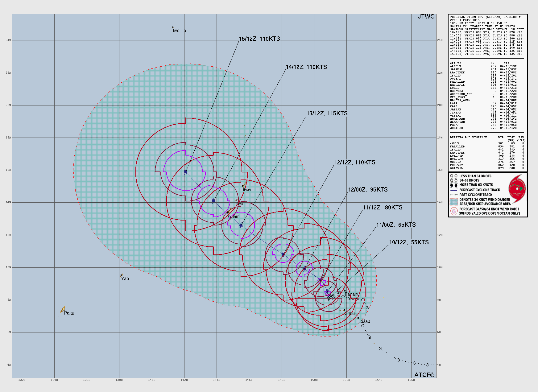Click the 'More than 63 knots' legend symbol
The height and width of the screenshot is (392, 538).
(453, 185)
